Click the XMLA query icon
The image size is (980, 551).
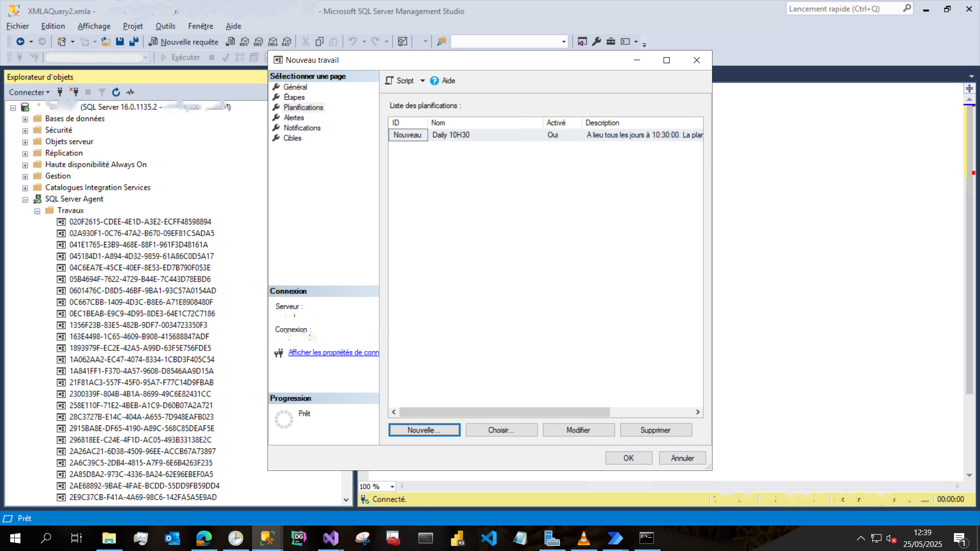[273, 42]
